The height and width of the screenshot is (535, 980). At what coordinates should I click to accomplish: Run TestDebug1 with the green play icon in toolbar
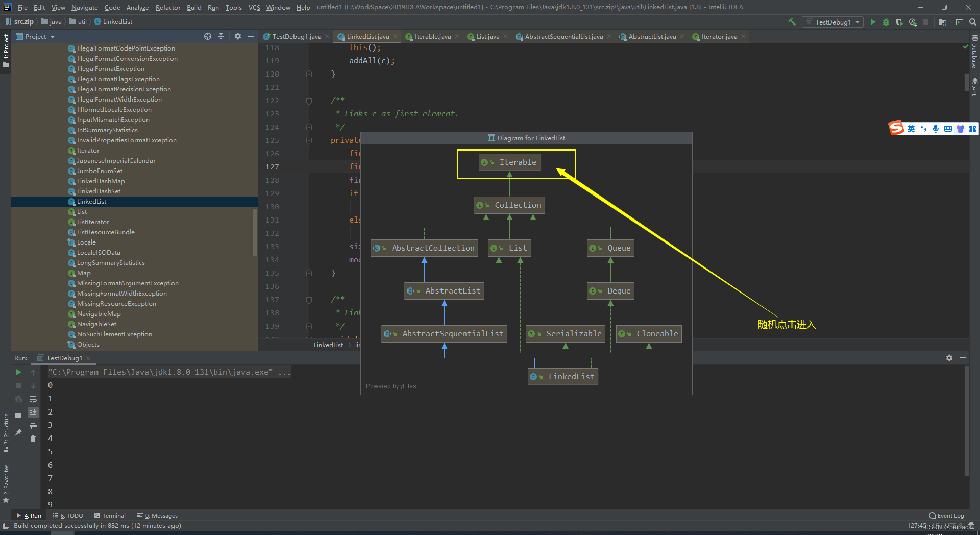click(873, 22)
